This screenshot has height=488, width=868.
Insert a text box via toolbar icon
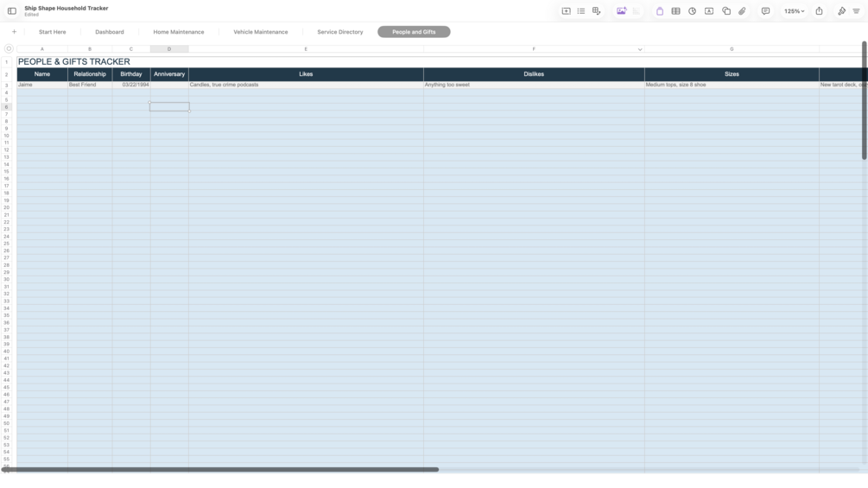pos(708,11)
